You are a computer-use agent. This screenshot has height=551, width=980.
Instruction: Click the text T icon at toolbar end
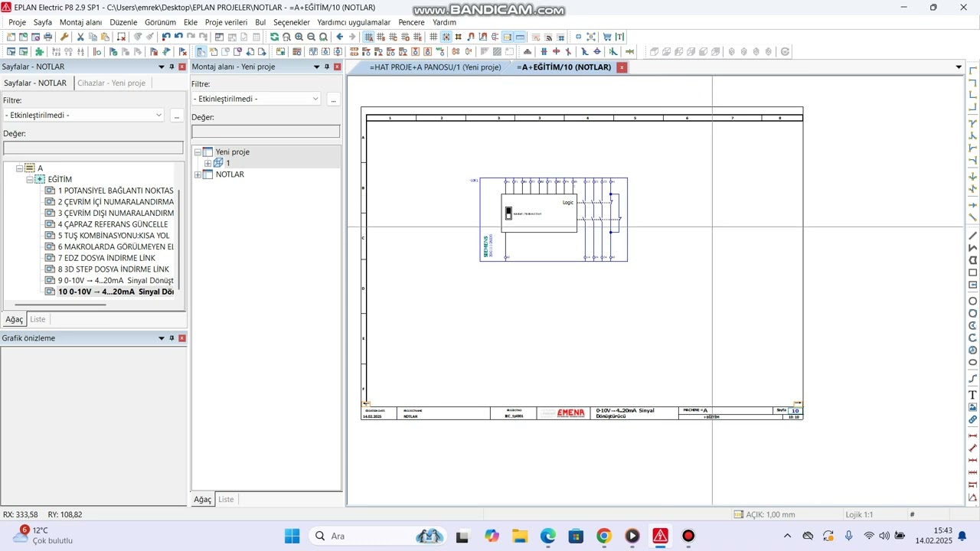click(619, 37)
